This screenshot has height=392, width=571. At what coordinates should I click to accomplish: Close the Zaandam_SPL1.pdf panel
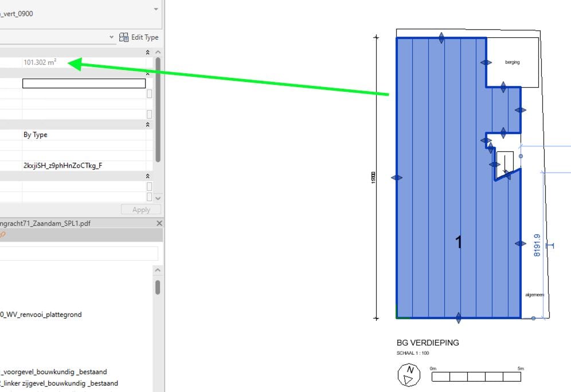159,224
